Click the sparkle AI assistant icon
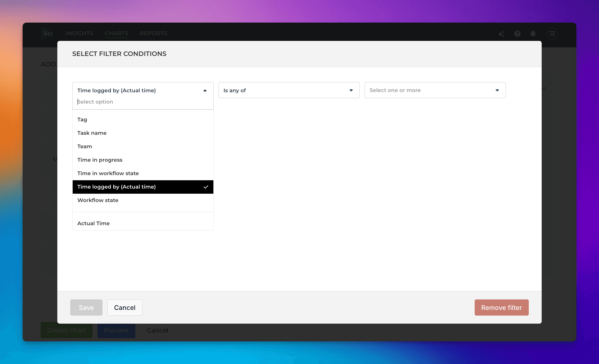Viewport: 599px width, 364px height. (x=501, y=34)
